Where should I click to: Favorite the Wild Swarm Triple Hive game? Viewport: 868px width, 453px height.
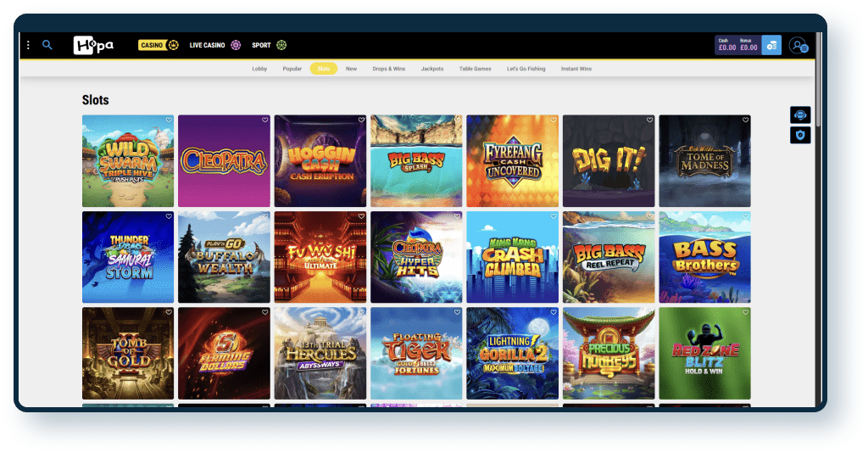(x=169, y=120)
